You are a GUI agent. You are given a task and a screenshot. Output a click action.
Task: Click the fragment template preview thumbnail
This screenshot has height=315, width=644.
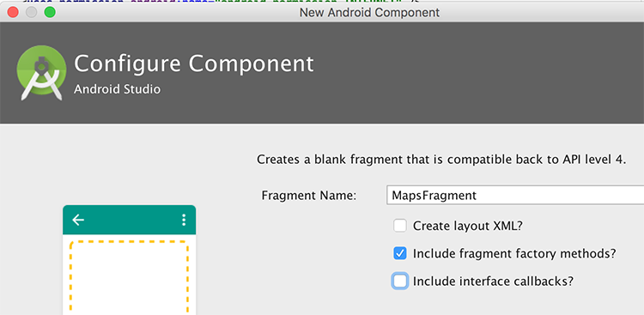pyautogui.click(x=130, y=260)
